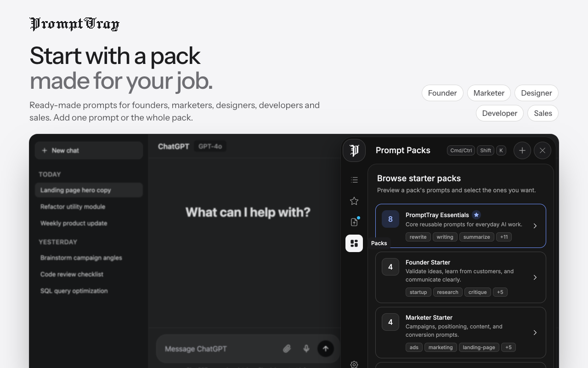Click the landing-page tag on Marketer Starter
This screenshot has height=368, width=588.
tap(479, 347)
